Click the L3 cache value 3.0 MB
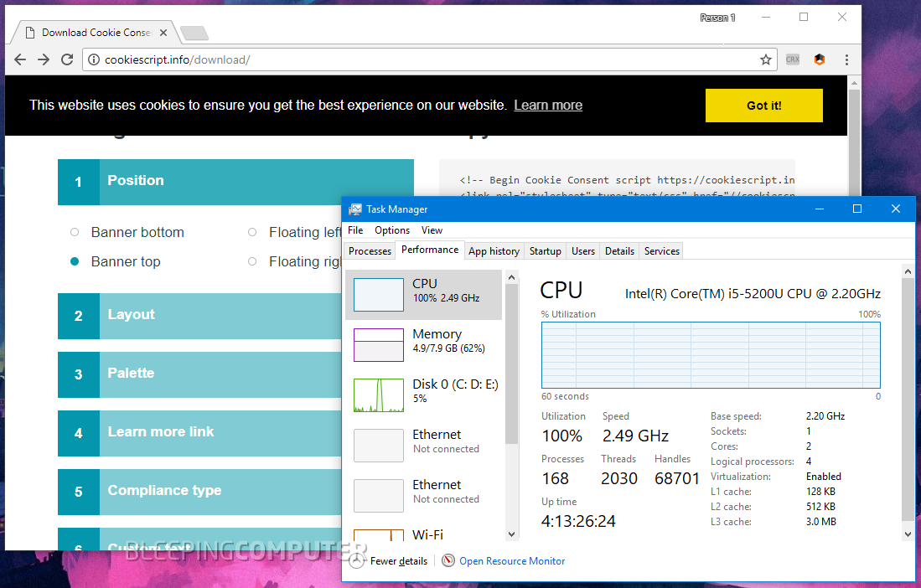The height and width of the screenshot is (588, 921). [821, 522]
